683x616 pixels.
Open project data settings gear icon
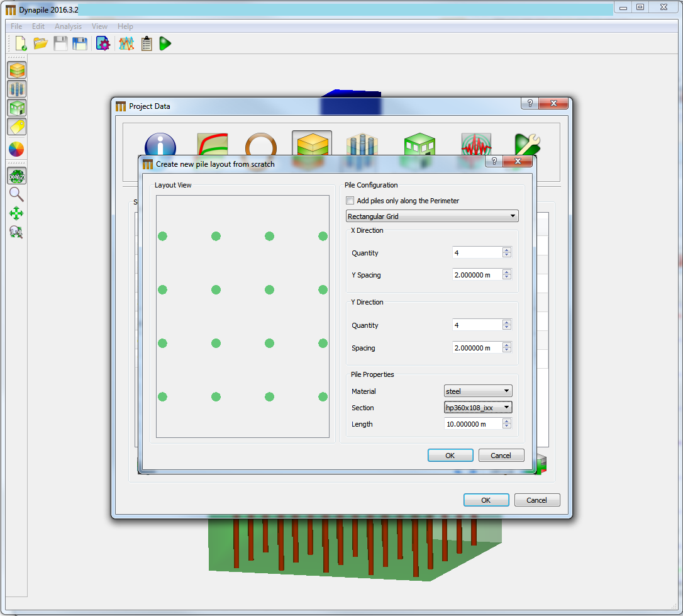(x=103, y=43)
